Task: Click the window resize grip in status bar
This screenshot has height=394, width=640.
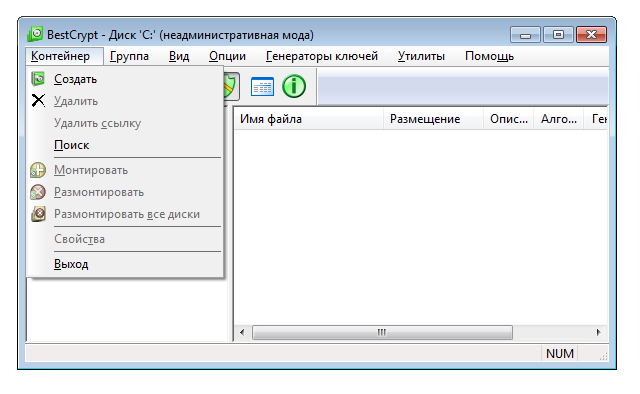Action: click(x=603, y=356)
